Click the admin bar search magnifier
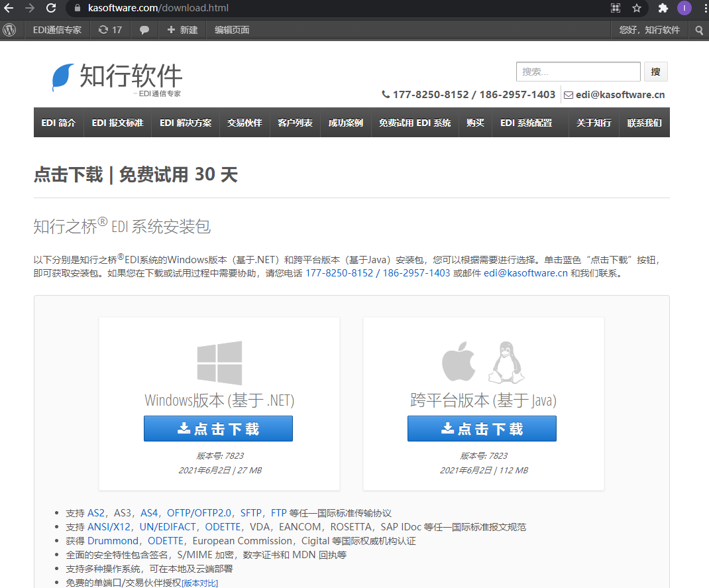Viewport: 709px width, 588px height. point(699,30)
